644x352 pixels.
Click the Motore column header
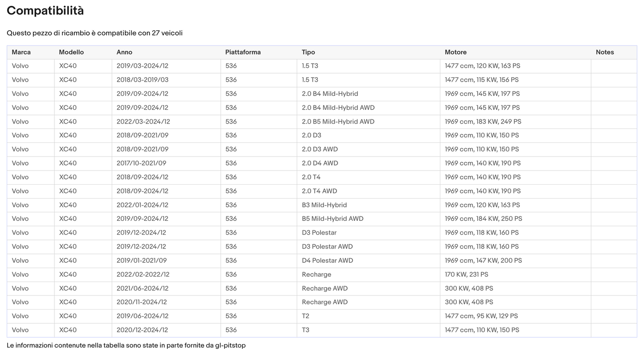(516, 52)
